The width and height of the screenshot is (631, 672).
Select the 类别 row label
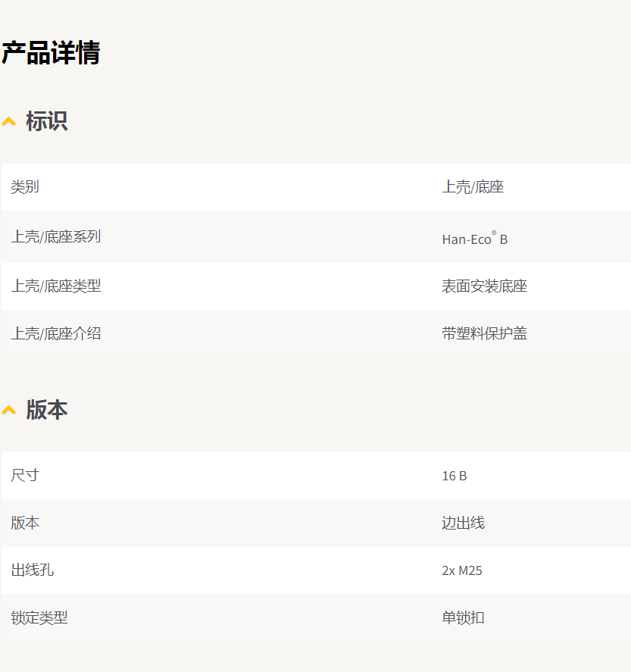(25, 187)
